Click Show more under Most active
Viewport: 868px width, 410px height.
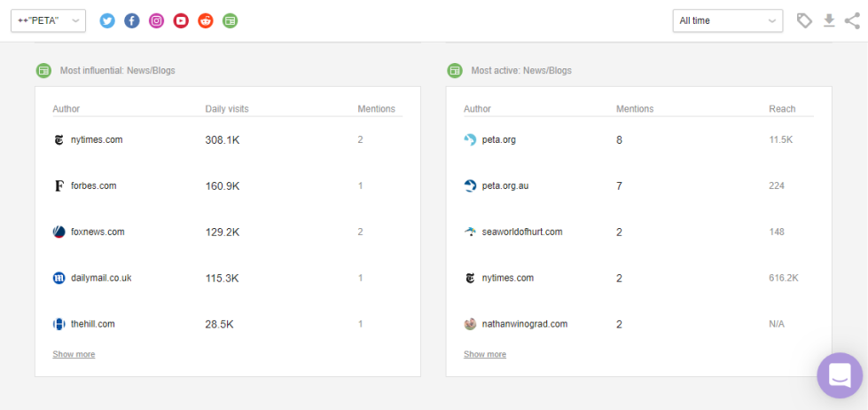point(485,354)
